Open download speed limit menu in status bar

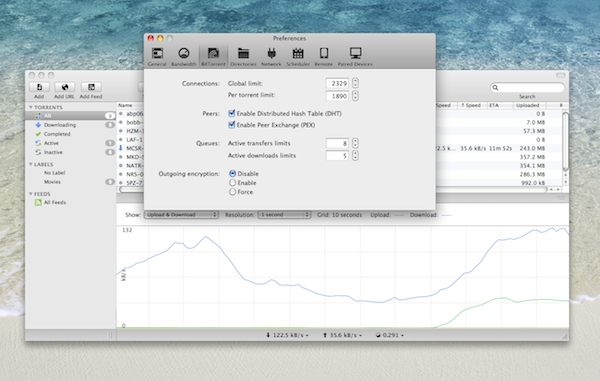click(287, 335)
